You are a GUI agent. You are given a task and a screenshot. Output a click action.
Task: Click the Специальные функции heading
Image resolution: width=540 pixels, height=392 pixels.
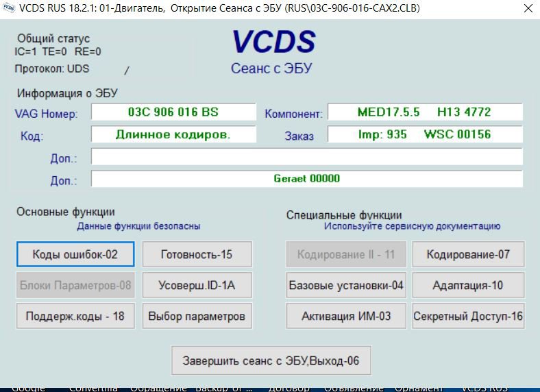point(344,215)
